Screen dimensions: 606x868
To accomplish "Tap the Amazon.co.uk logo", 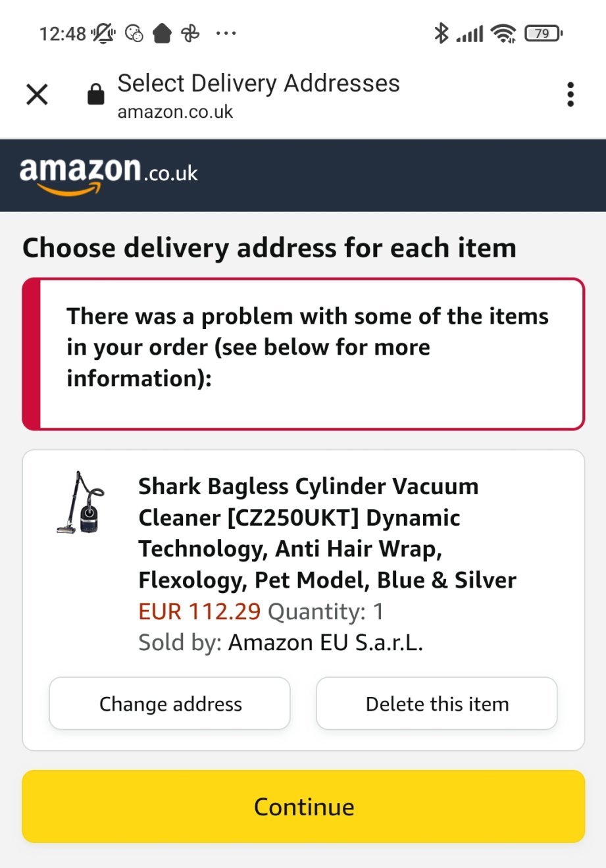I will pos(109,174).
